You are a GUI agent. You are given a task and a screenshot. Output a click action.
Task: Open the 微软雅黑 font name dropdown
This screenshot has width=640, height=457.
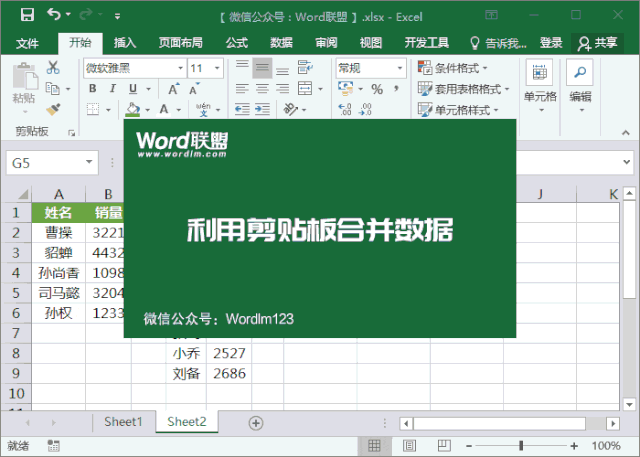pos(180,68)
